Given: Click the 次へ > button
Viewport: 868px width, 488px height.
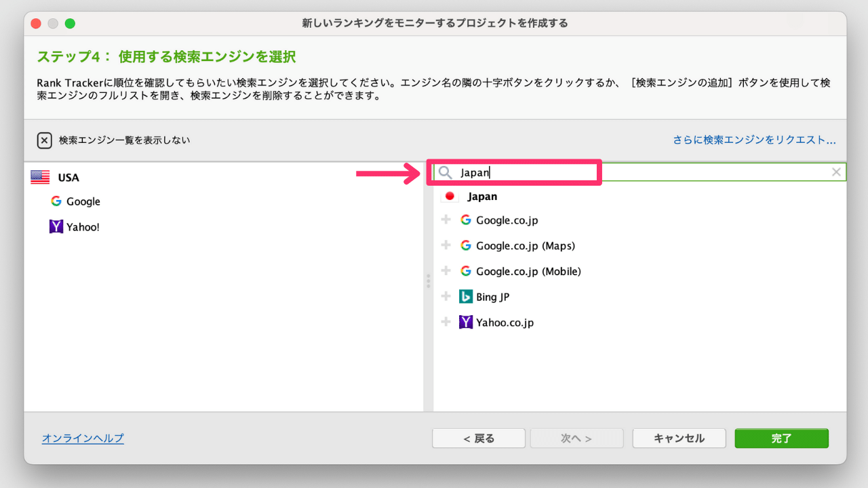Looking at the screenshot, I should (x=576, y=439).
